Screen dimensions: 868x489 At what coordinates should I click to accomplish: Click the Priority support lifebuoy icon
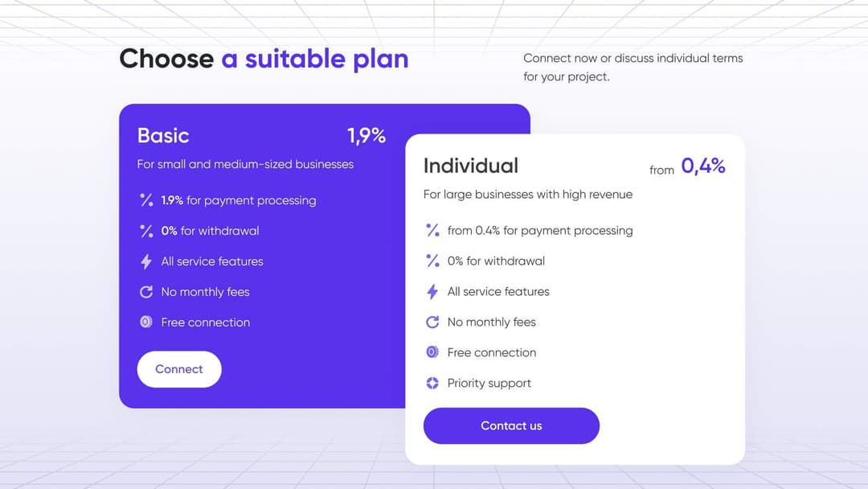tap(432, 383)
